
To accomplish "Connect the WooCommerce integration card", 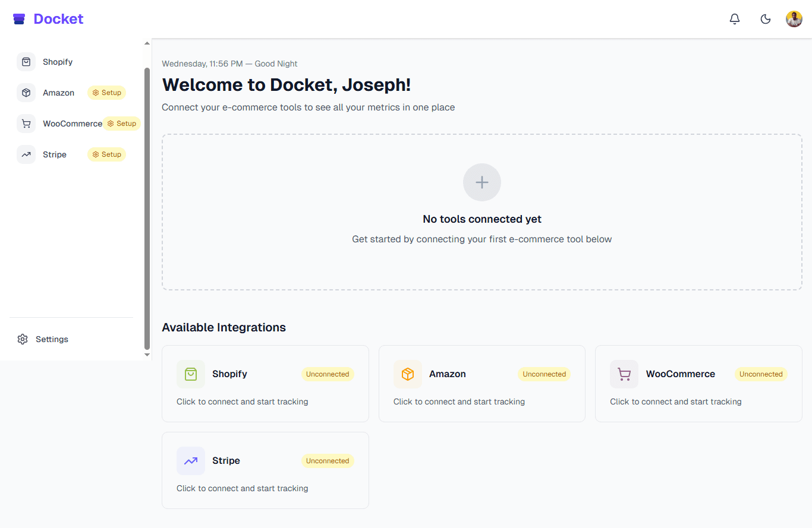I will (x=698, y=383).
